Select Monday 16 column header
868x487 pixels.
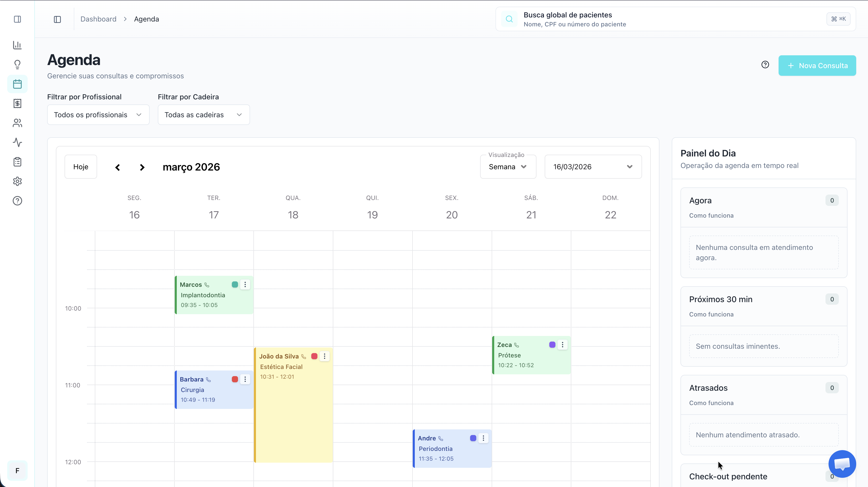point(135,207)
